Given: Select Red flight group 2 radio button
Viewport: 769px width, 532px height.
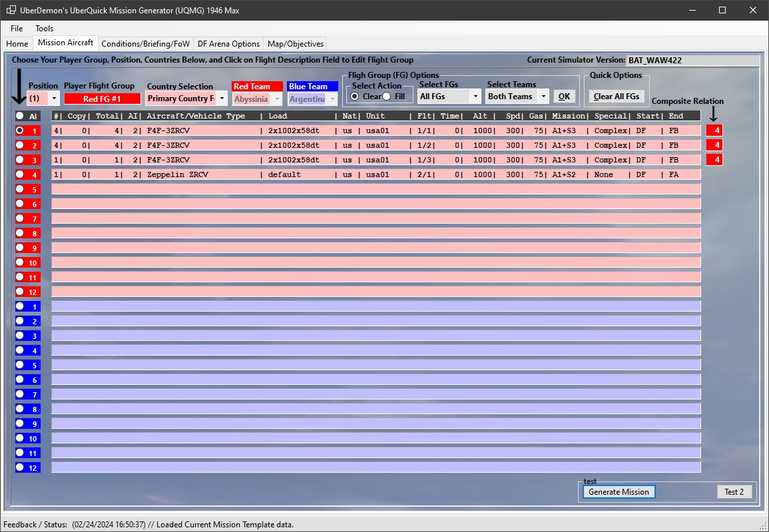Looking at the screenshot, I should pos(19,145).
